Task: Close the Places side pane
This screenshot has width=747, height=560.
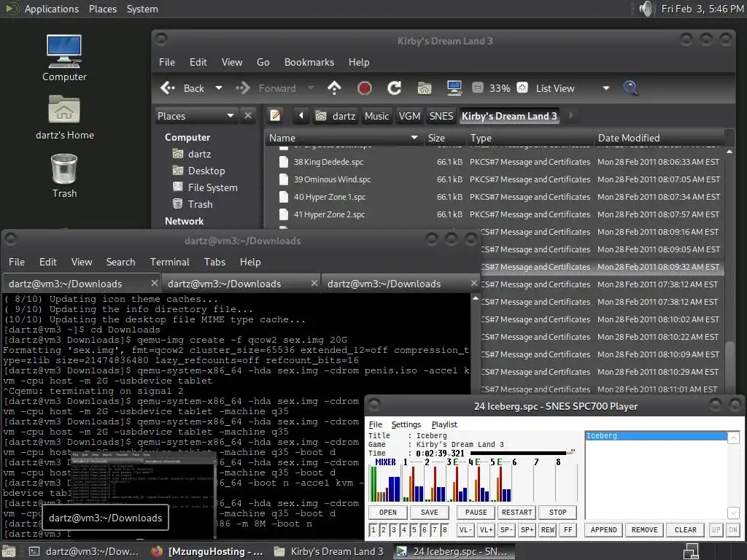Action: pos(248,115)
